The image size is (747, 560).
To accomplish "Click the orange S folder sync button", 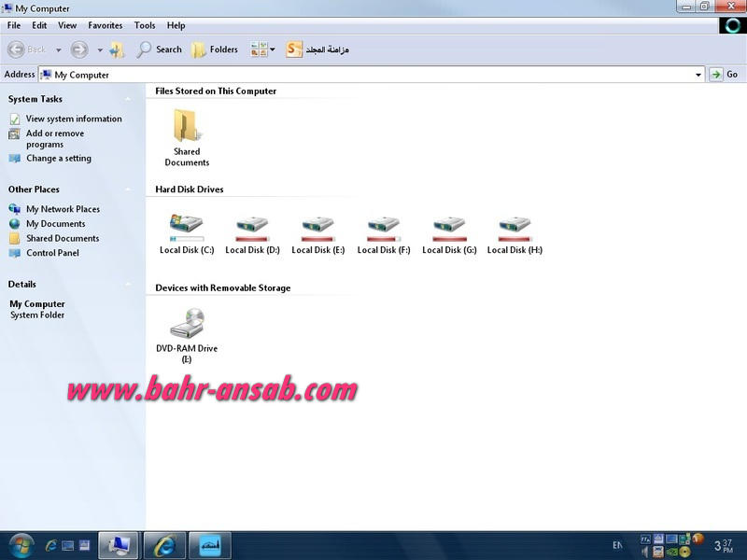I will coord(317,49).
